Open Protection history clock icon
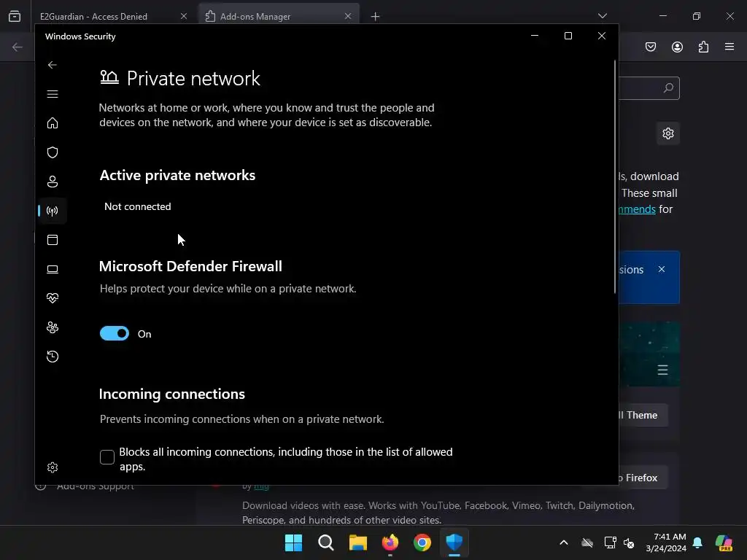747x560 pixels. pos(53,357)
